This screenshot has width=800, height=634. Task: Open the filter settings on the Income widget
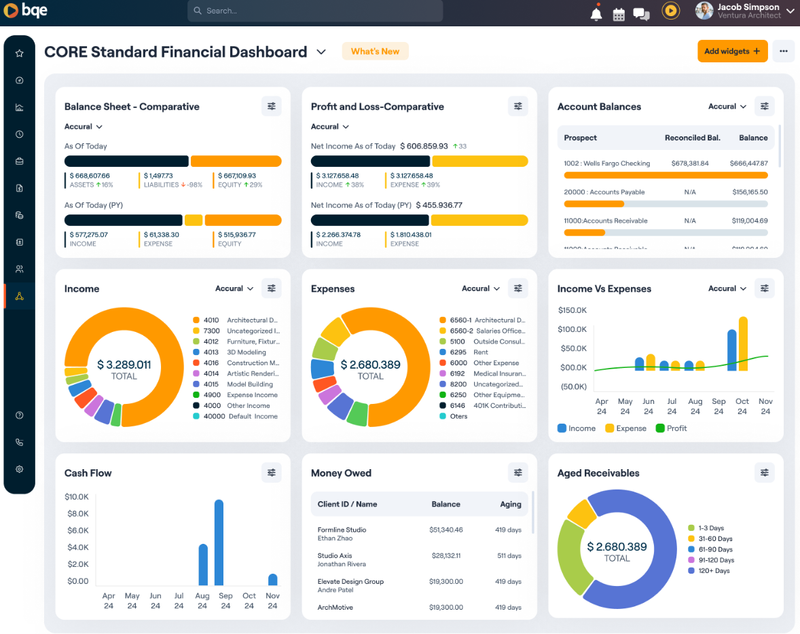tap(271, 288)
